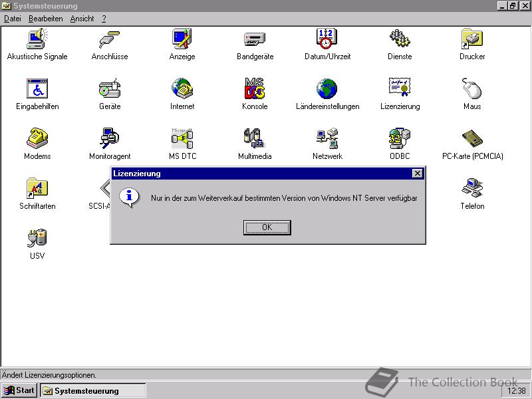Open the Start menu
This screenshot has width=532, height=399.
[20, 390]
